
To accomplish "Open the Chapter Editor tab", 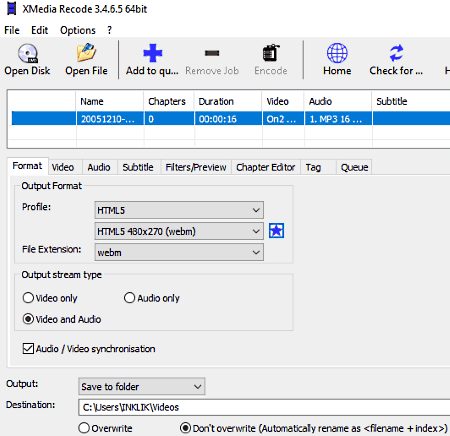I will pyautogui.click(x=266, y=167).
